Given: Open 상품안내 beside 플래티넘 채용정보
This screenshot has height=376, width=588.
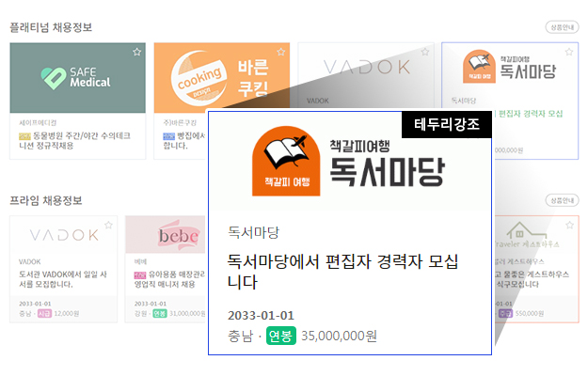Looking at the screenshot, I should (x=562, y=27).
